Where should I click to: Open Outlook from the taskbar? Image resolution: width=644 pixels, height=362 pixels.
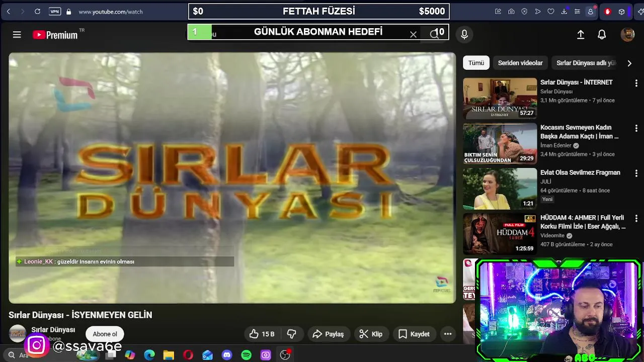pyautogui.click(x=207, y=355)
